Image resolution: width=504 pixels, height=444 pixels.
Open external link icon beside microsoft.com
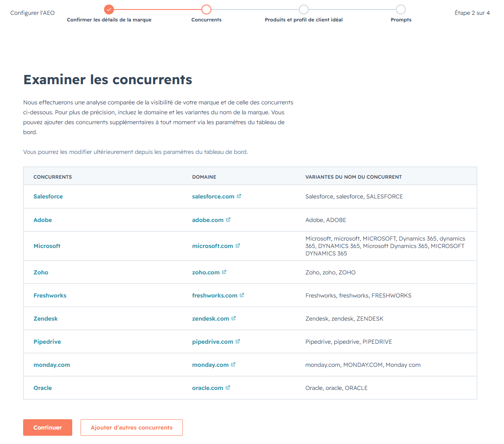coord(238,246)
